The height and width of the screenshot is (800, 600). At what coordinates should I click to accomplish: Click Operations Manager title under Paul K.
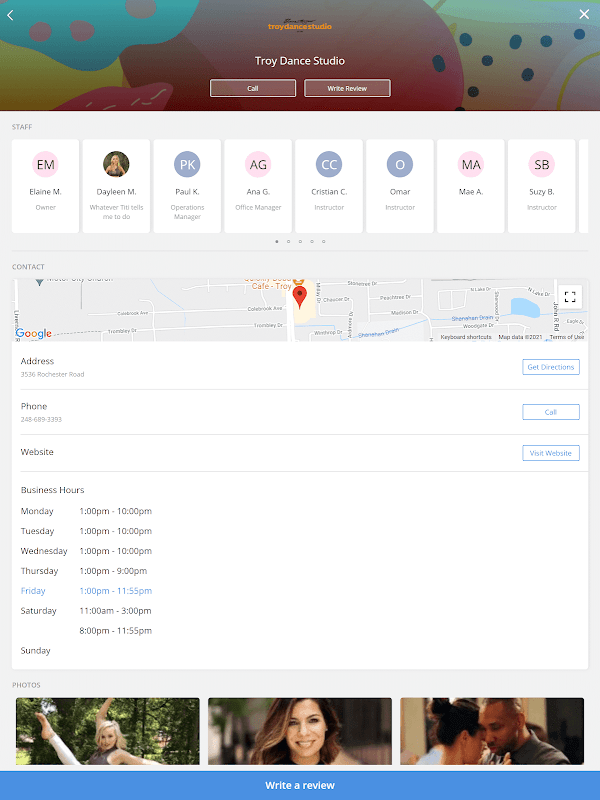coord(187,212)
